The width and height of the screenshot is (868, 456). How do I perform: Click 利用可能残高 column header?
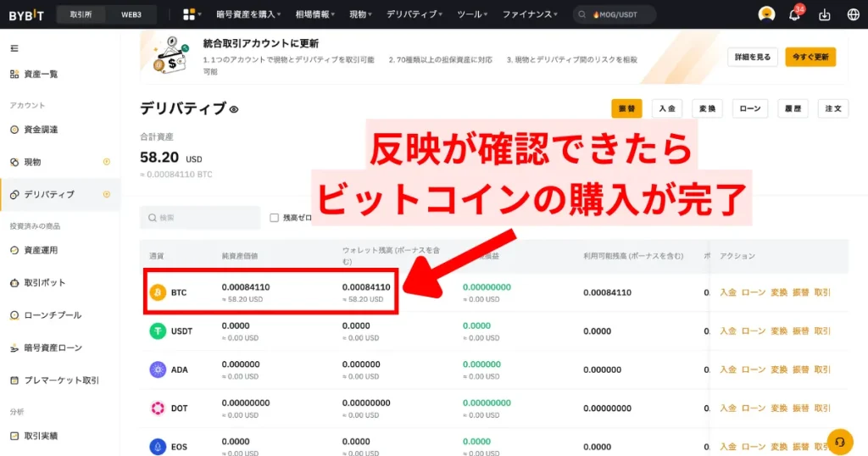632,256
